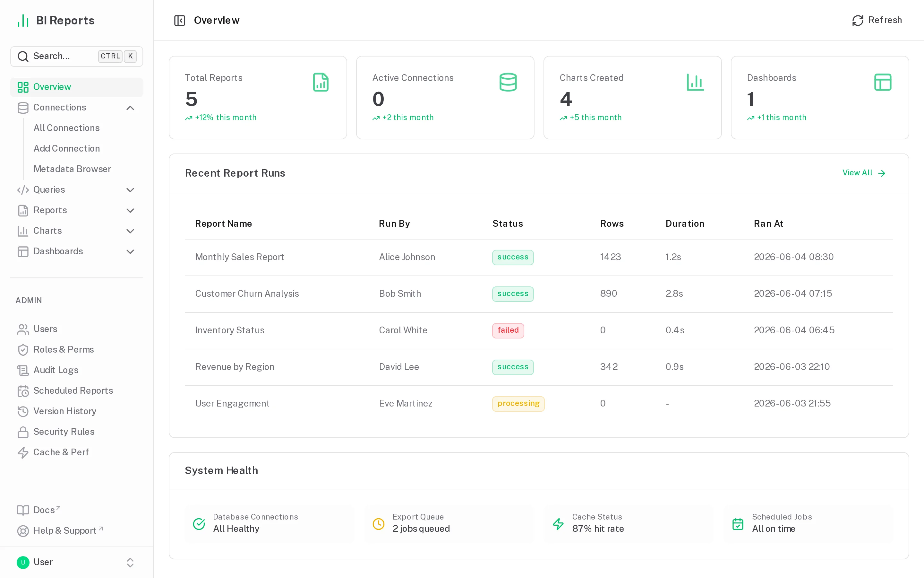Screen dimensions: 924x578
Task: Click the Charts Created bar chart icon
Action: 695,82
